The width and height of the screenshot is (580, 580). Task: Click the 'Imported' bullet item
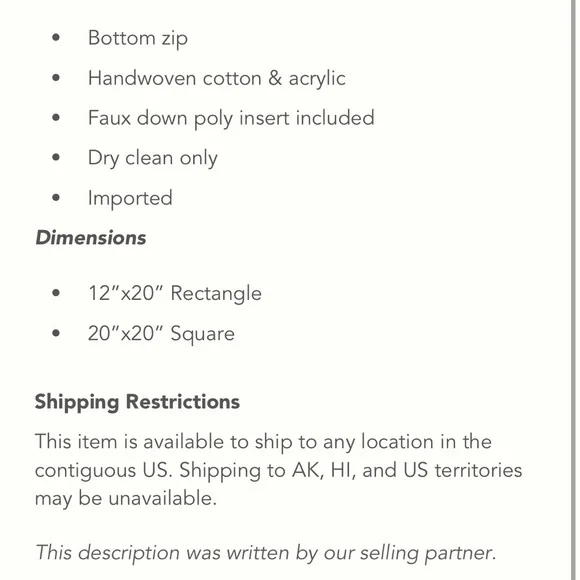click(x=130, y=198)
